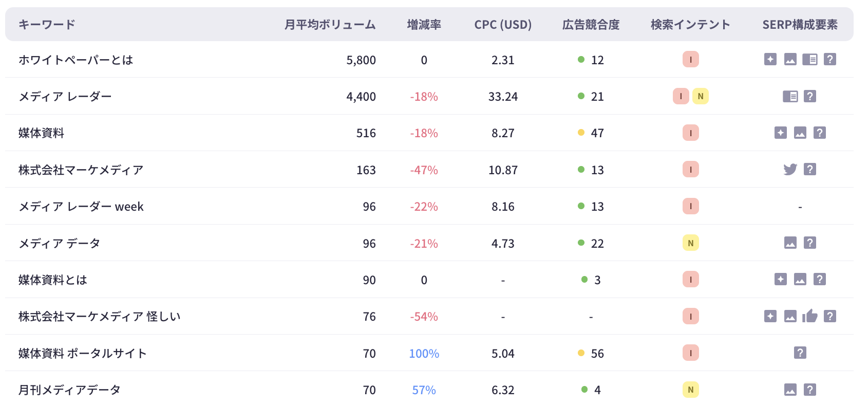Click the 100% change value for 媒体資料 ポータルサイト
868x405 pixels.
(x=424, y=354)
